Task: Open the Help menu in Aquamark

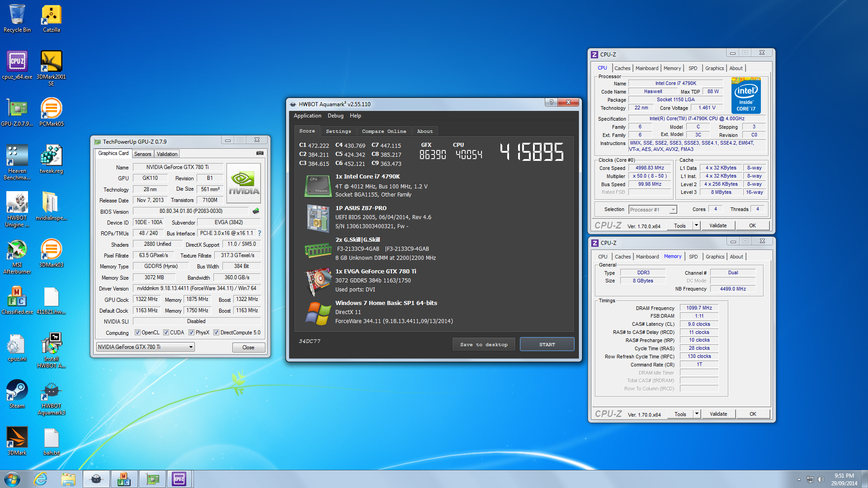Action: [x=355, y=116]
